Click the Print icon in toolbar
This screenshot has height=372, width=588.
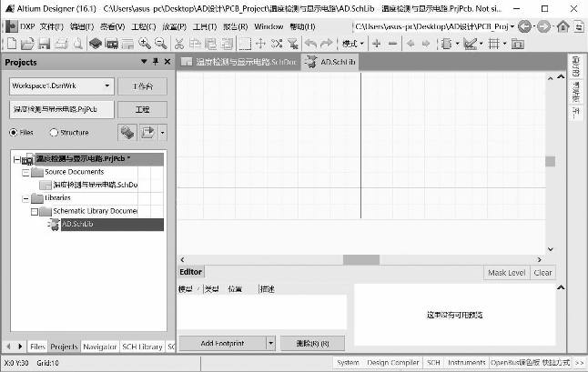point(61,44)
